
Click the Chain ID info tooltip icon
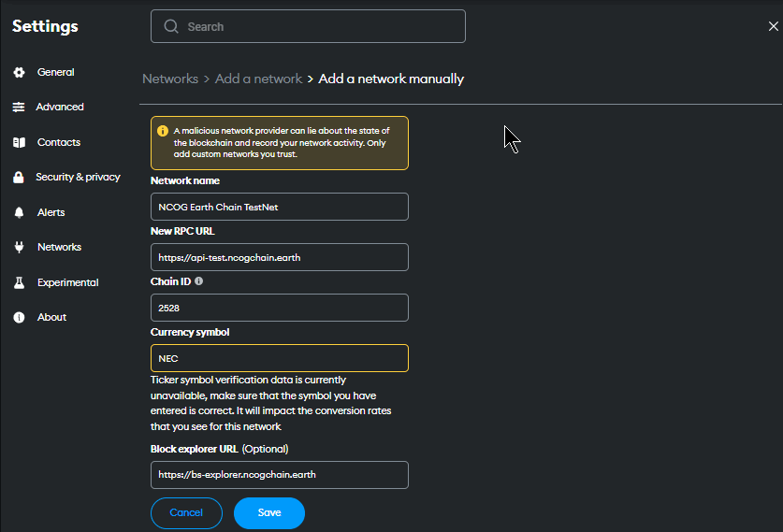click(x=198, y=280)
